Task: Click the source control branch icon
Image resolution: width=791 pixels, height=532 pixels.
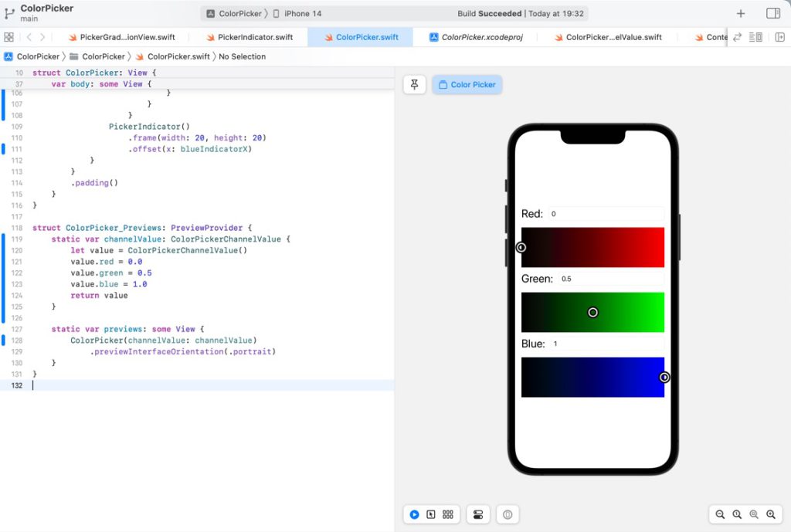Action: tap(9, 14)
